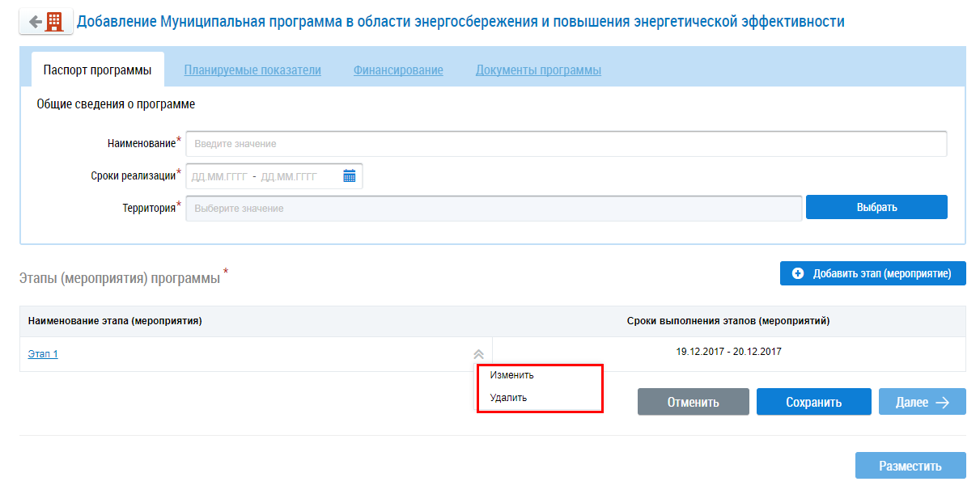Go to Документы программы tab
Viewport: 980px width, 490px height.
click(x=538, y=70)
